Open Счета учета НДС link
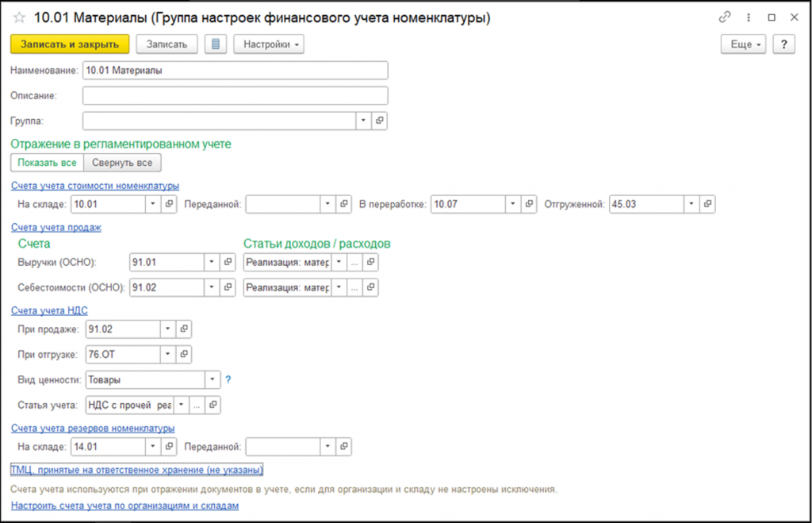Screen dimensions: 812x523 (x=49, y=310)
